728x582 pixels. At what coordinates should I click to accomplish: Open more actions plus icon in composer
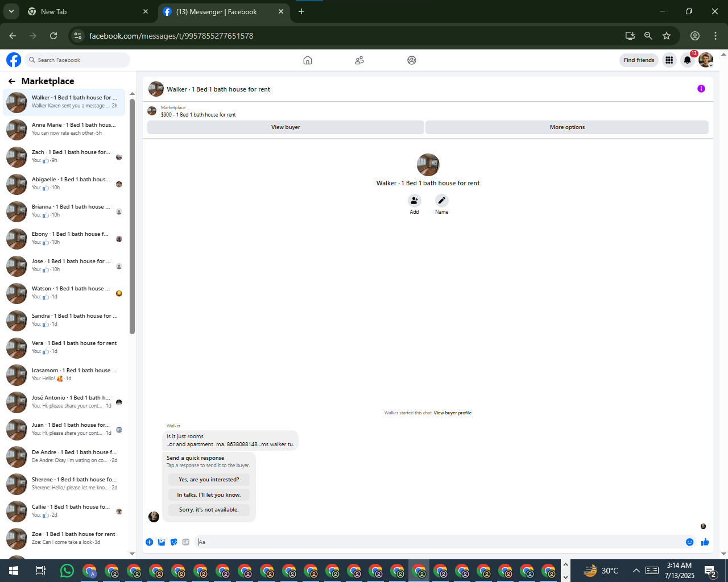click(x=149, y=542)
